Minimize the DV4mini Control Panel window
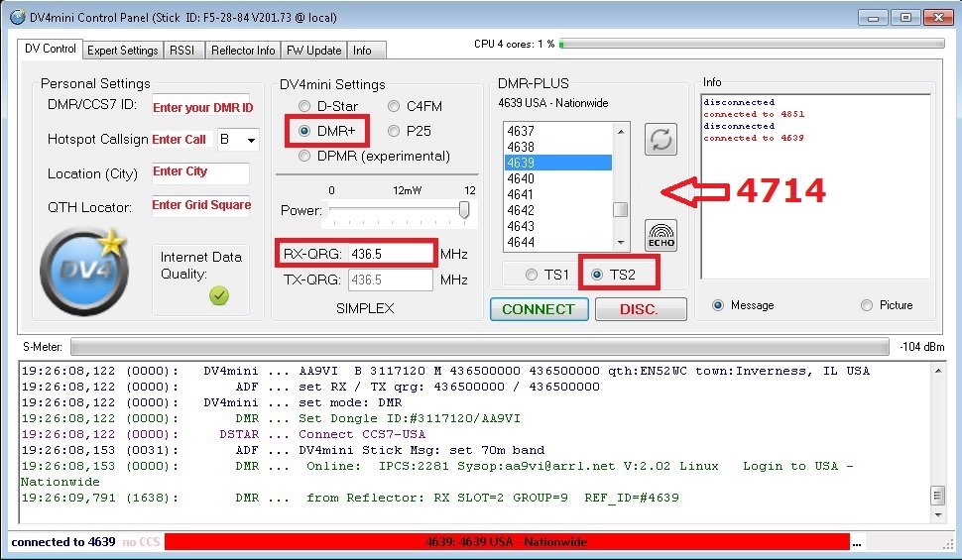This screenshot has height=560, width=962. (873, 17)
